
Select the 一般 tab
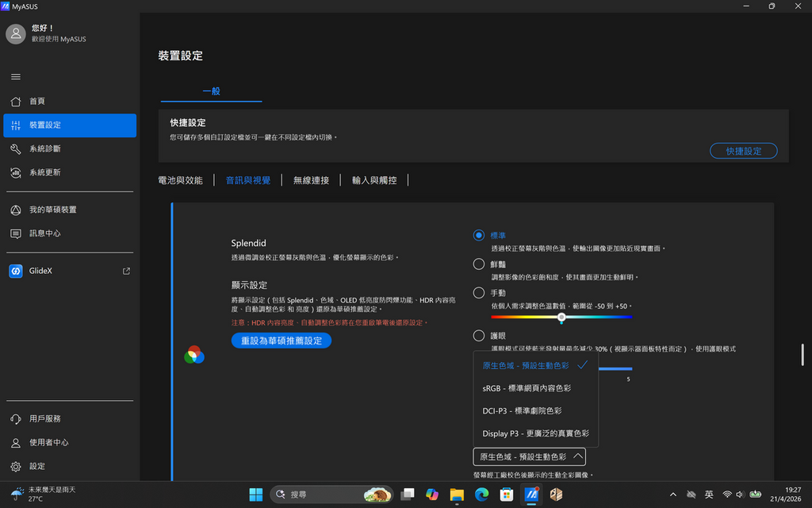click(x=211, y=91)
